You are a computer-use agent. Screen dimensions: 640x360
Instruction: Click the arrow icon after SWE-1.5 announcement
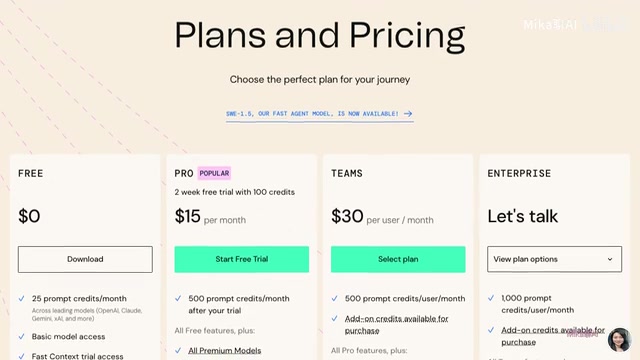coord(408,114)
